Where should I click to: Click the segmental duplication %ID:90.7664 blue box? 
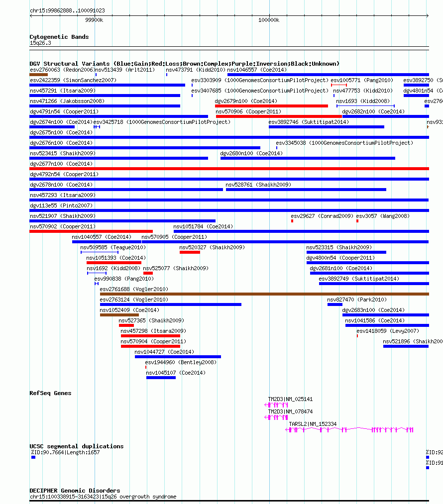[x=33, y=457]
